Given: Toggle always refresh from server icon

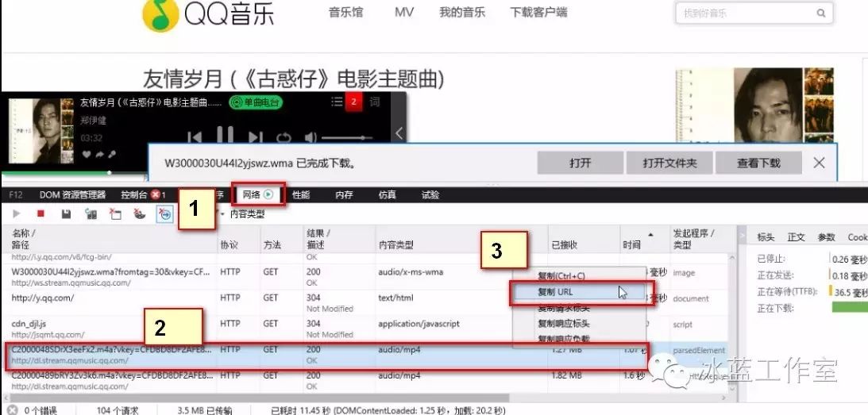Looking at the screenshot, I should tap(91, 214).
